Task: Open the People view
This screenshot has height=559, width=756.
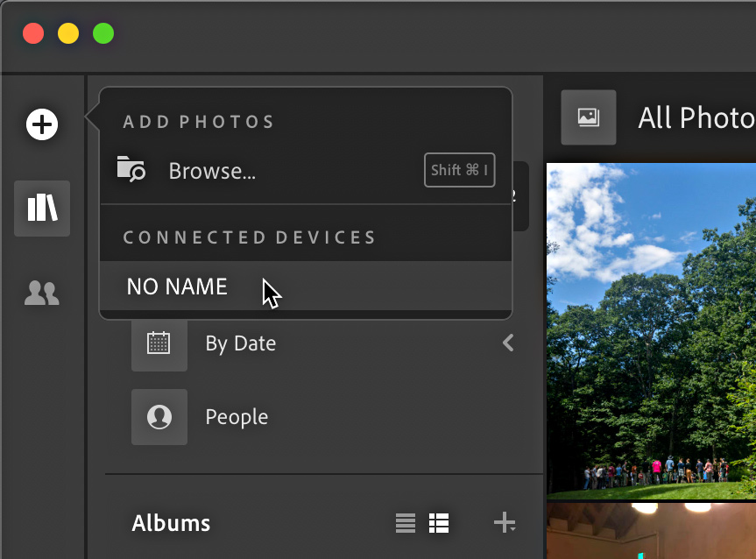Action: point(237,417)
